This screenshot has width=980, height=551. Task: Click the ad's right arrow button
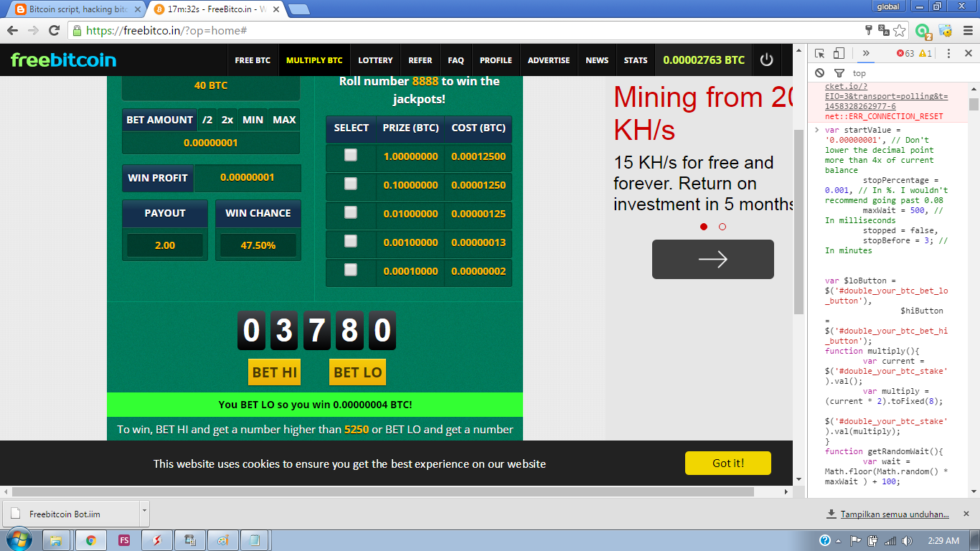(x=713, y=259)
